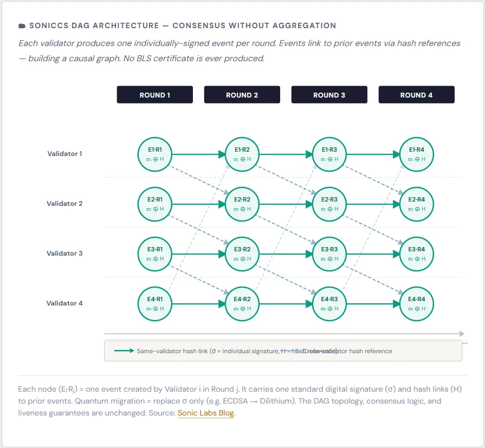Select the E2·R2 event node
The image size is (485, 448).
[242, 204]
